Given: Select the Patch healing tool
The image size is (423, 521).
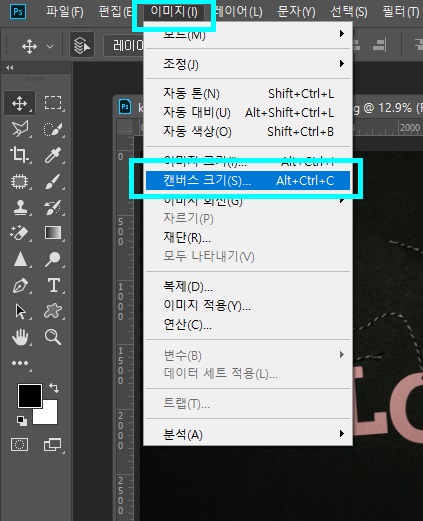Looking at the screenshot, I should (20, 181).
